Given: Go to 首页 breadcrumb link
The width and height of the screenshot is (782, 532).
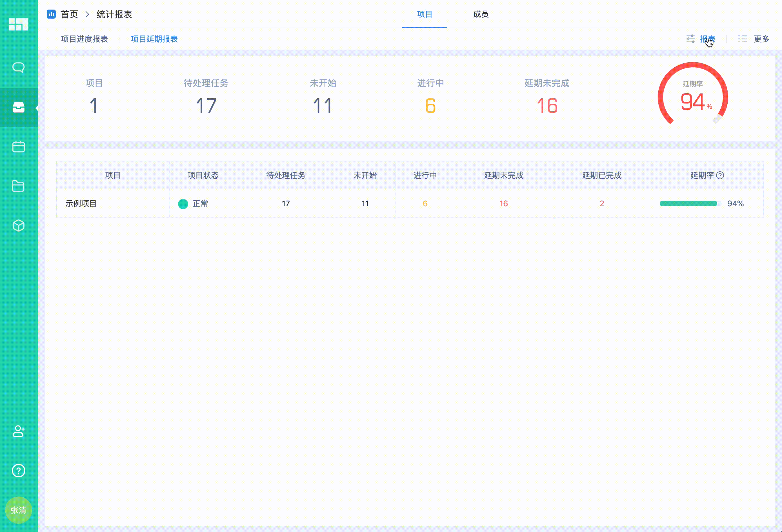Looking at the screenshot, I should 69,14.
